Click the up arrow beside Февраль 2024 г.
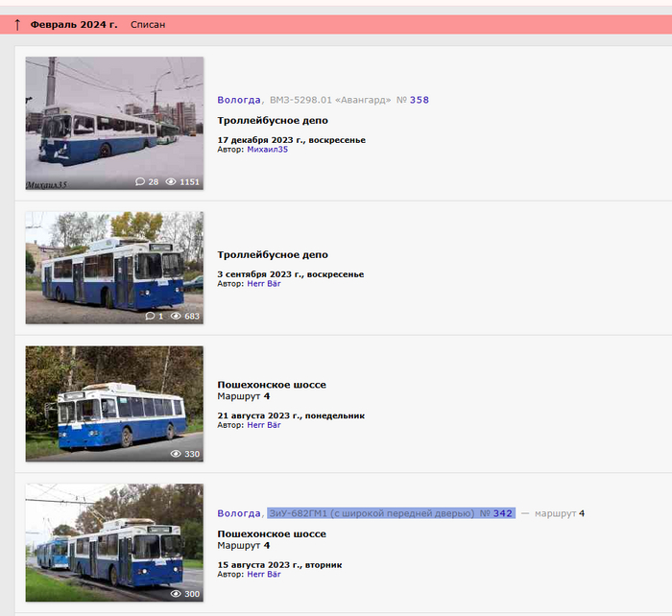Screen dimensions: 672x616 click(17, 25)
